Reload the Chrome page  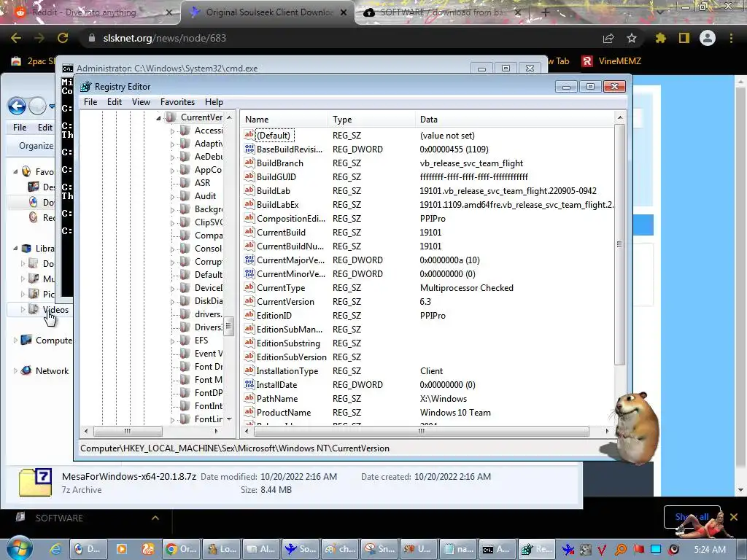click(x=63, y=38)
